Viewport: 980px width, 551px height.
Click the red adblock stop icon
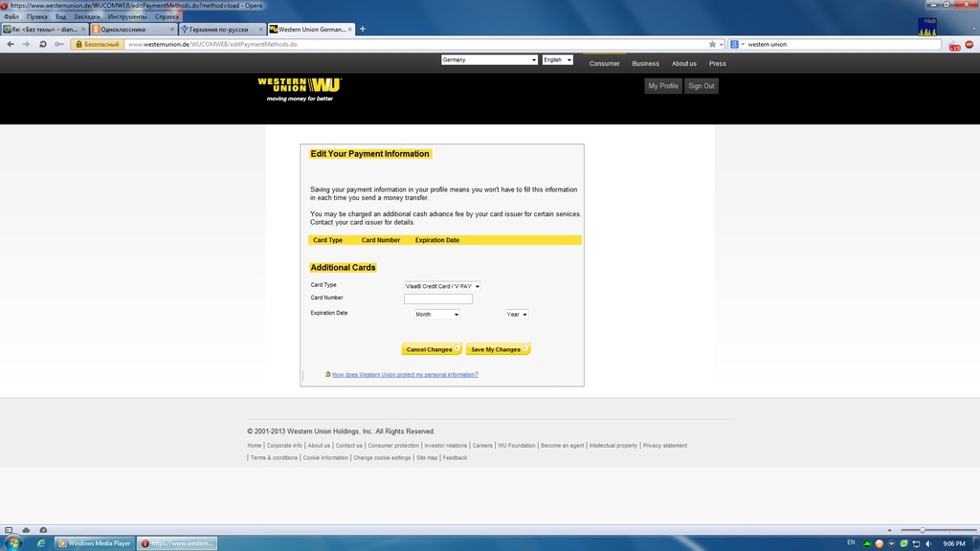tap(969, 44)
